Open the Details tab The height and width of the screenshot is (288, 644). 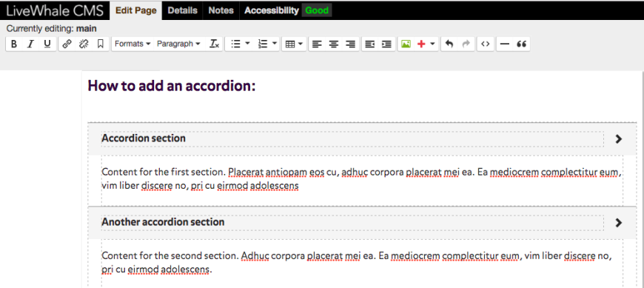[x=182, y=10]
